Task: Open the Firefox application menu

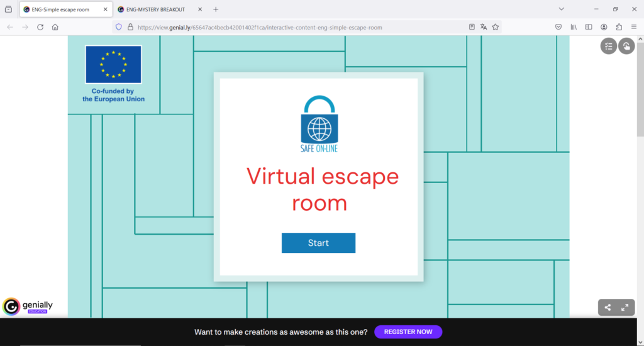Action: tap(634, 27)
